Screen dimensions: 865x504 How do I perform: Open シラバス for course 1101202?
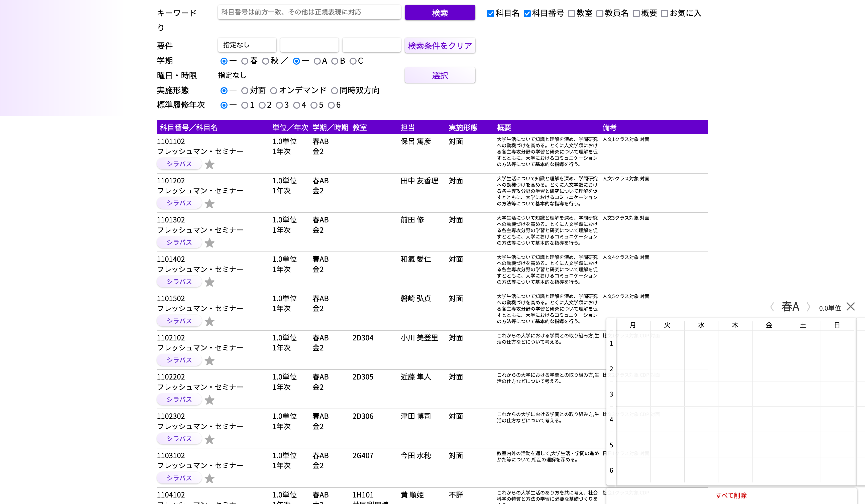coord(179,203)
